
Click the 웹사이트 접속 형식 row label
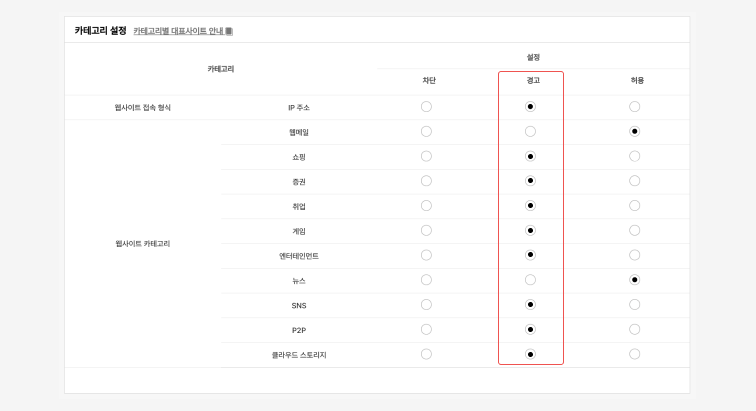[x=143, y=108]
